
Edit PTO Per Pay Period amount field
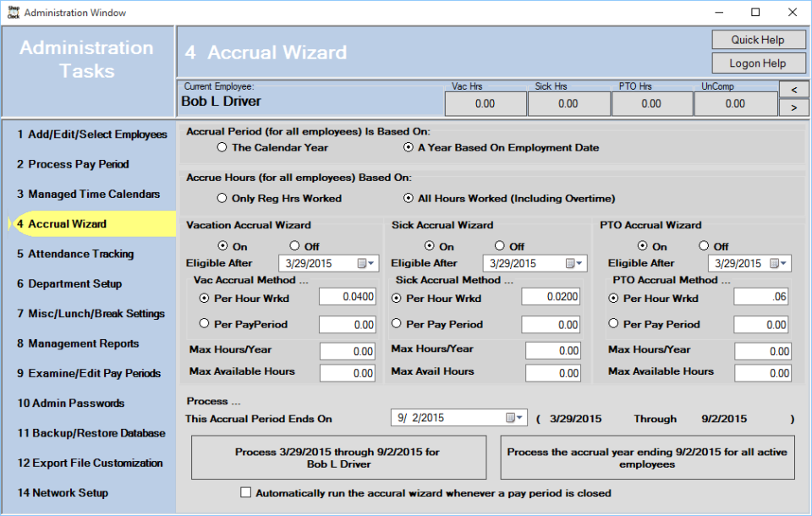click(x=761, y=325)
